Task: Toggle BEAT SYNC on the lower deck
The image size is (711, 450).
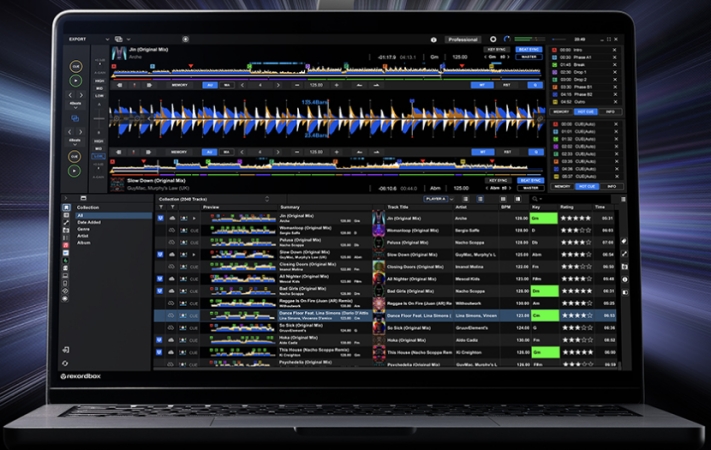Action: pos(531,181)
